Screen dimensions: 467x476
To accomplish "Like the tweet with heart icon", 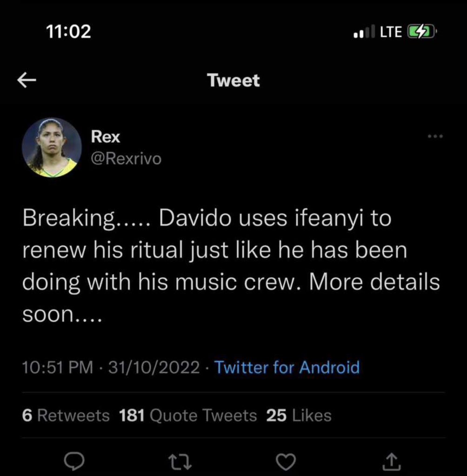I will pos(286,462).
